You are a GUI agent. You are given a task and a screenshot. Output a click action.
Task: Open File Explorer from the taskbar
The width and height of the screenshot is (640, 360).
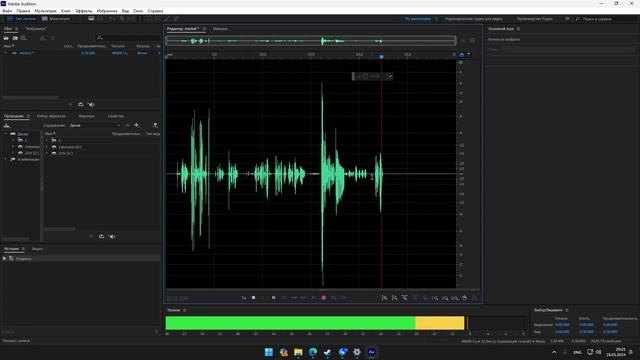(x=298, y=352)
